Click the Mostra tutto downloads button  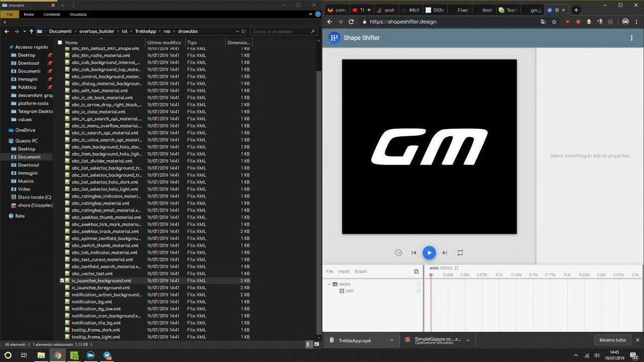612,340
